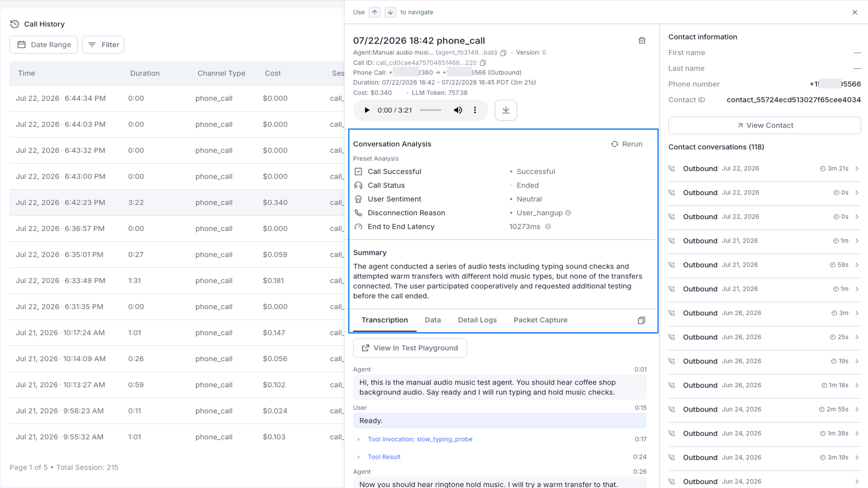Open the Packet Capture tab

coord(540,320)
